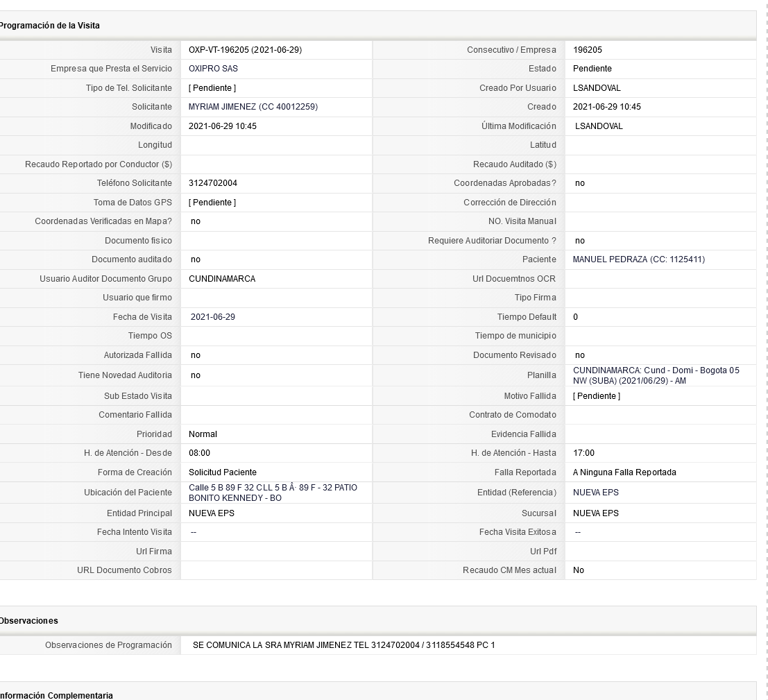Click 'no' beside Tiene Novedad Auditoria
The image size is (768, 700).
coord(196,376)
